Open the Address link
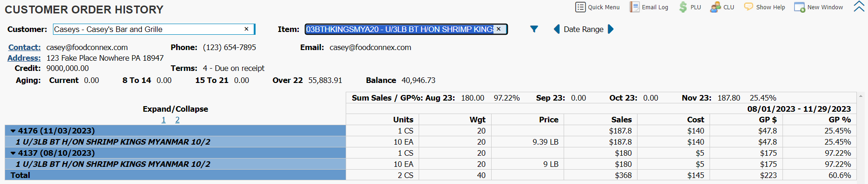Viewport: 868px width, 184px height. 24,58
